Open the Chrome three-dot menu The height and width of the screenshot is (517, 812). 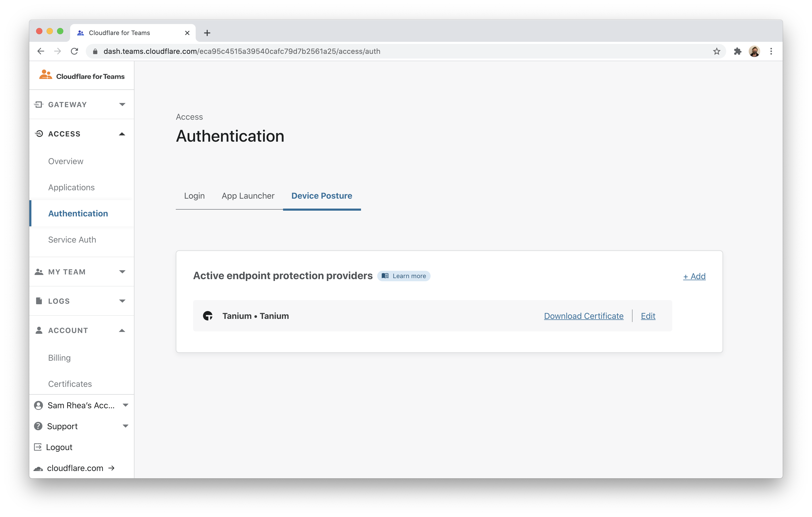771,51
